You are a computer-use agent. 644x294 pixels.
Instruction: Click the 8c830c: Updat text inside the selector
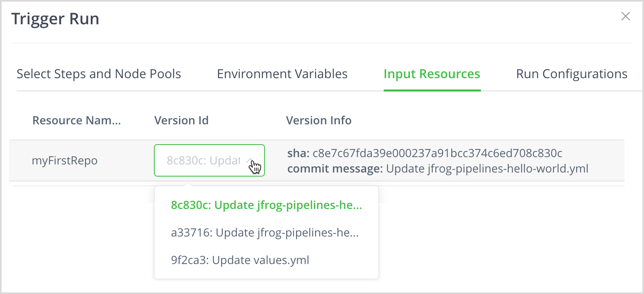(x=203, y=161)
